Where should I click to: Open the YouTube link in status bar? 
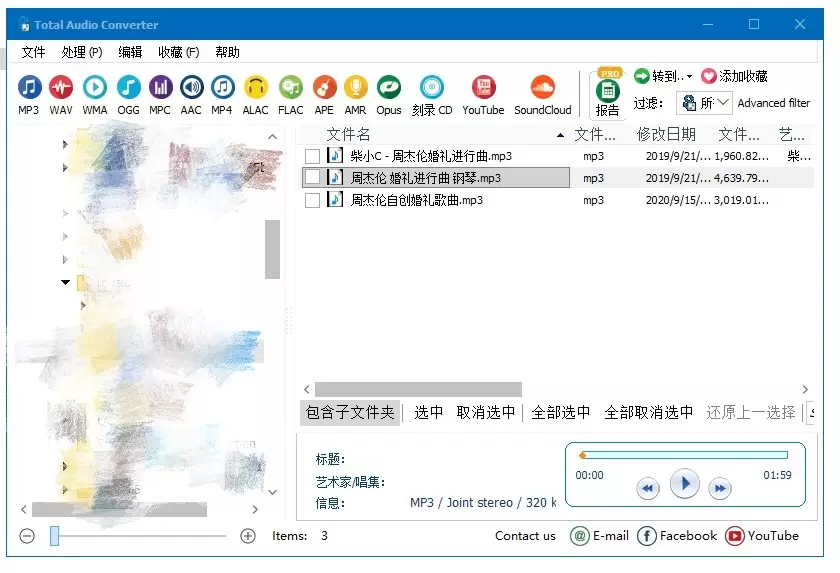click(x=762, y=536)
